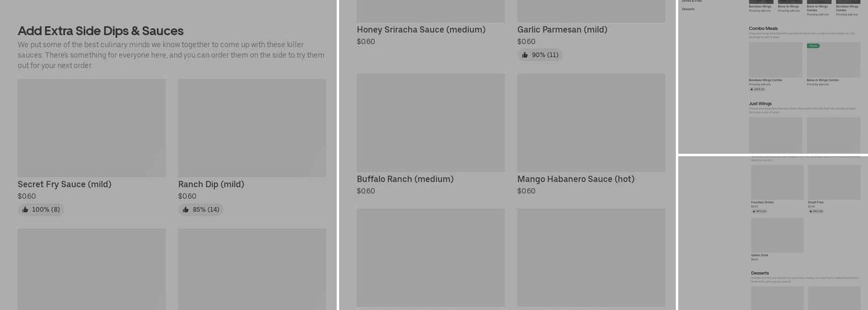
Task: Select the Mango Habanero Sauce photo
Action: (591, 123)
